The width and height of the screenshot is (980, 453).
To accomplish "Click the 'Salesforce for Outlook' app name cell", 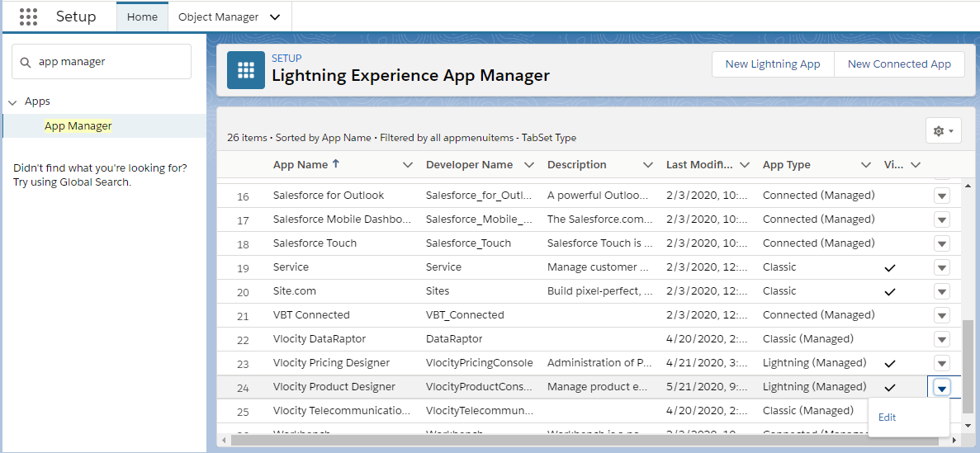I will tap(328, 196).
